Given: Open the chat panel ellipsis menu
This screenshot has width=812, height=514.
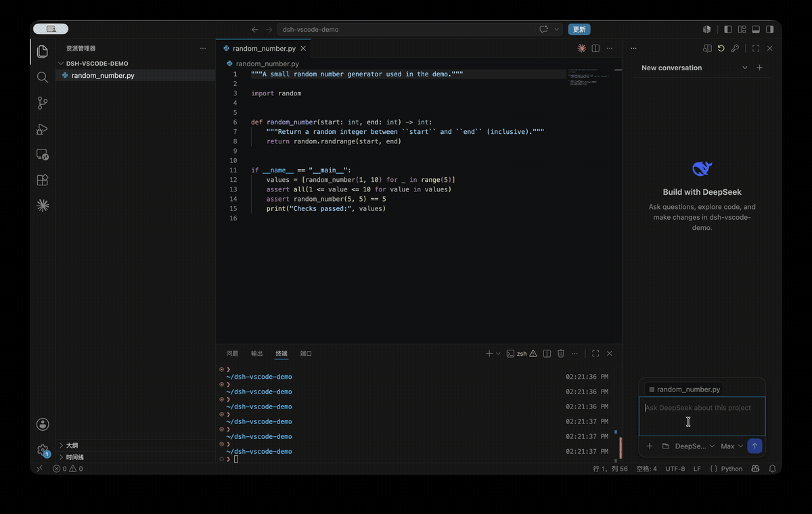Looking at the screenshot, I should coord(633,49).
